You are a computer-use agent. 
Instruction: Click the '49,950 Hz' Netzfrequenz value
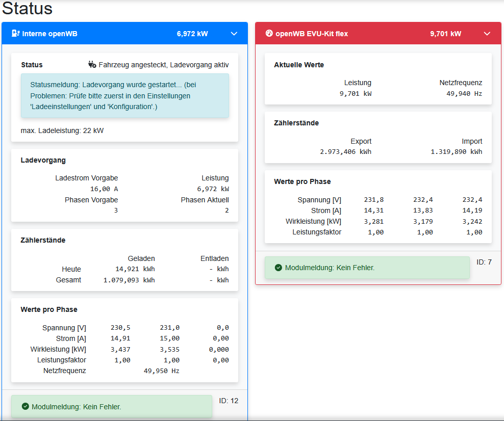coord(161,371)
